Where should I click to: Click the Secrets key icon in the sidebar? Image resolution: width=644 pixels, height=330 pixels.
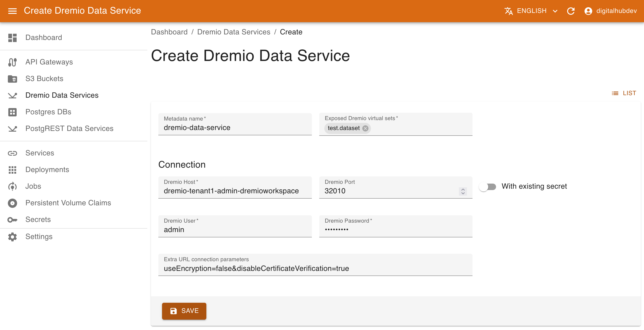[12, 219]
